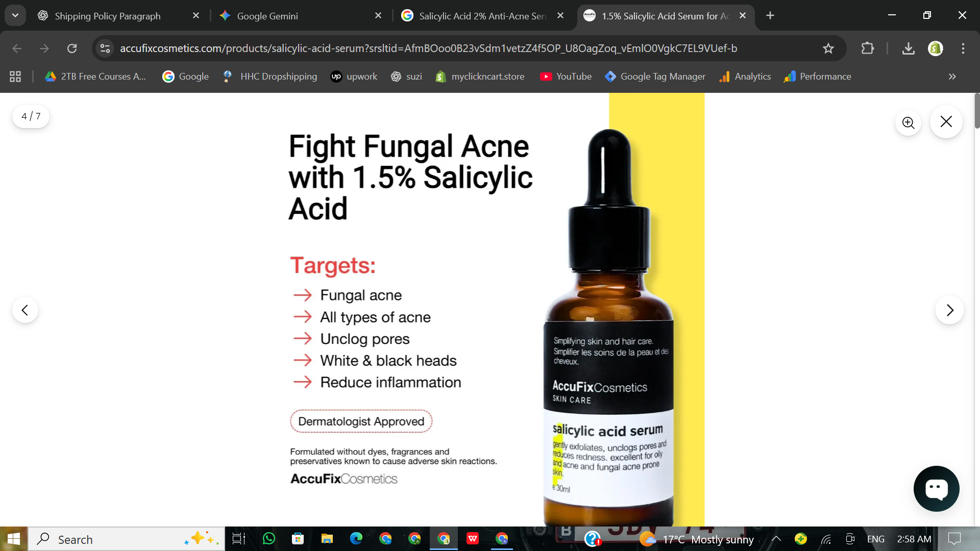Open the browser extensions panel
The image size is (980, 551).
[867, 48]
